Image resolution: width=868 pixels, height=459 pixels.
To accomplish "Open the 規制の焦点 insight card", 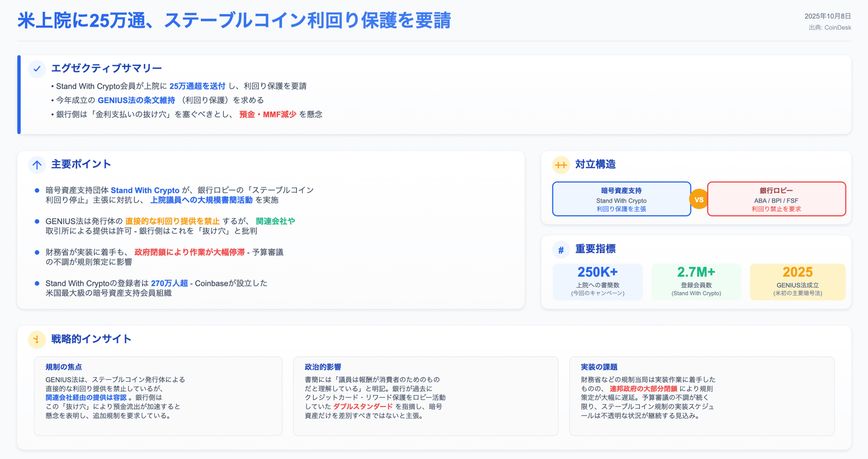I will pyautogui.click(x=158, y=396).
